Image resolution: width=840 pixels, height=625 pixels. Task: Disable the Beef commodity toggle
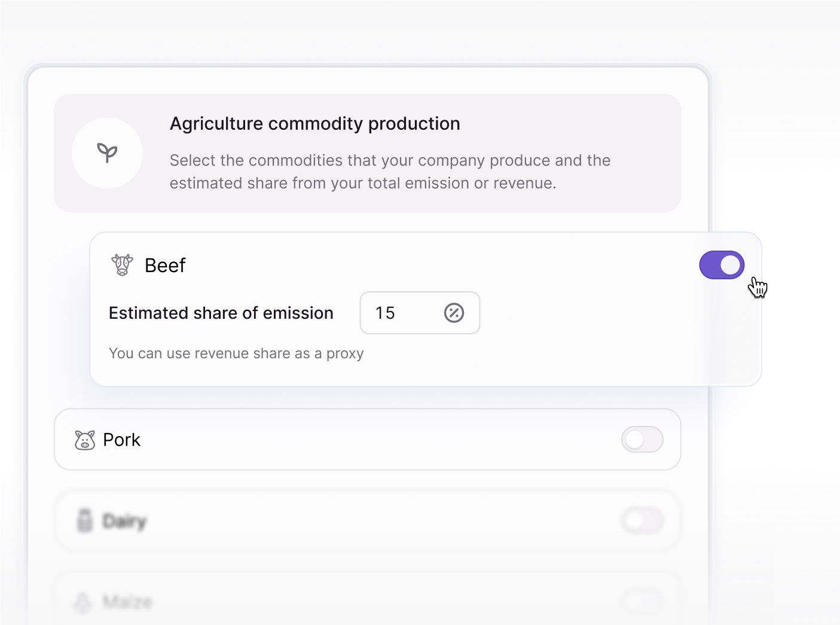tap(722, 265)
